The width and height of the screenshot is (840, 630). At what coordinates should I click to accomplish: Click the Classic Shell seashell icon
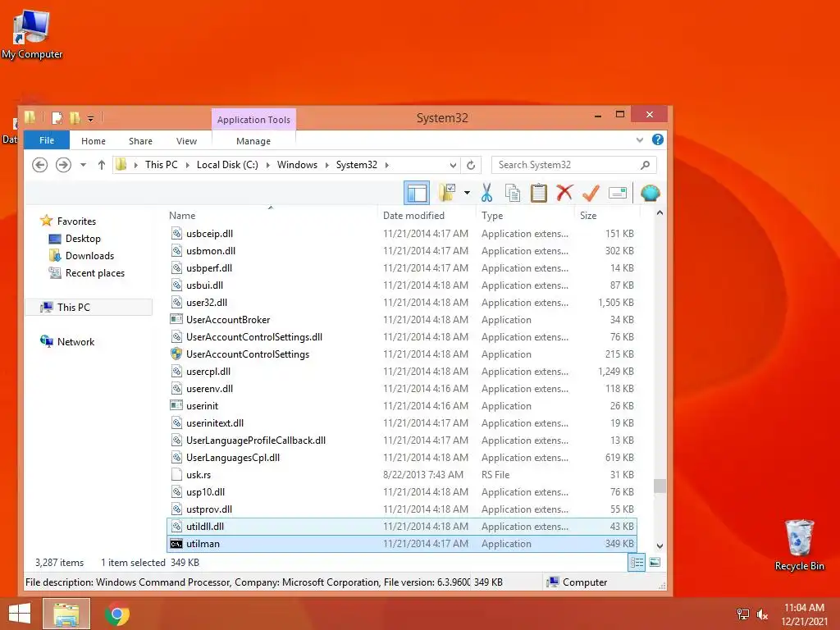point(650,193)
